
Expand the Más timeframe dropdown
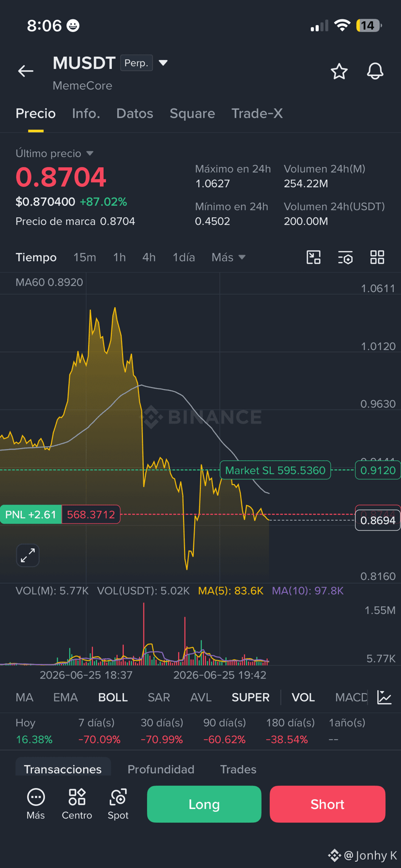[x=229, y=257]
